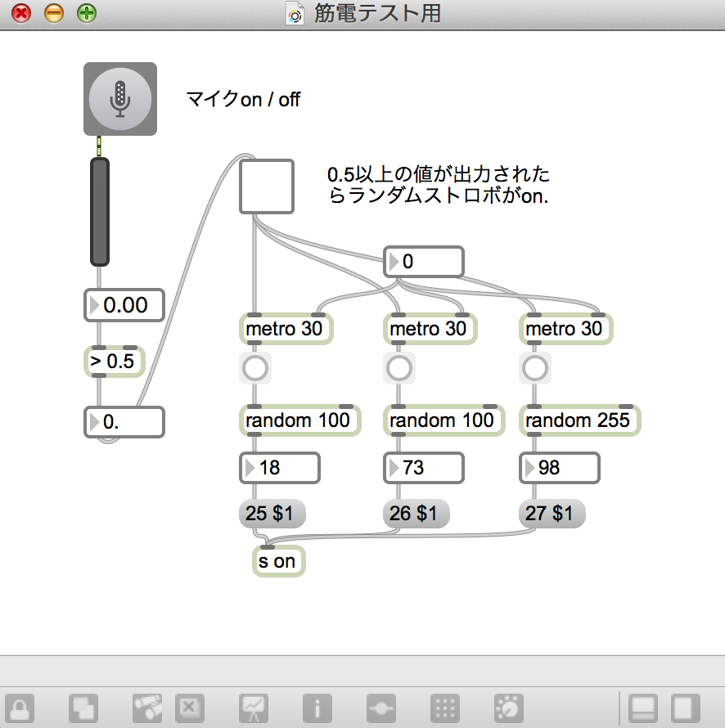Show the right sidebar using the panel icon

pos(686,707)
